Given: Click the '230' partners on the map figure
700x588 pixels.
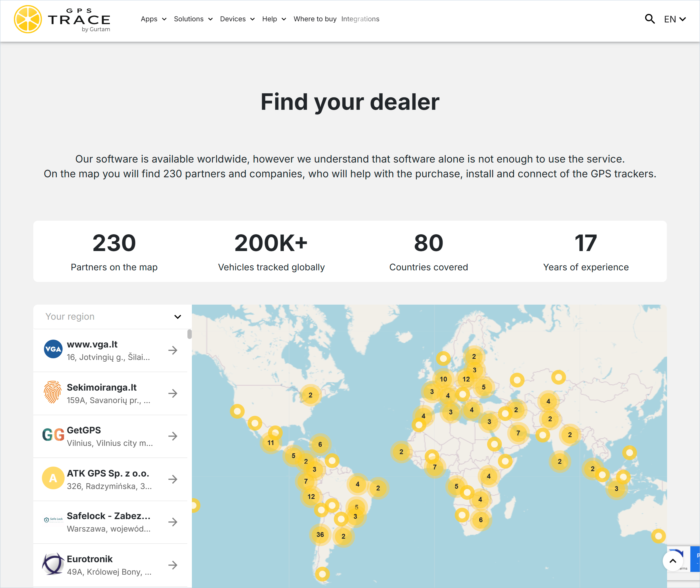Looking at the screenshot, I should click(114, 243).
